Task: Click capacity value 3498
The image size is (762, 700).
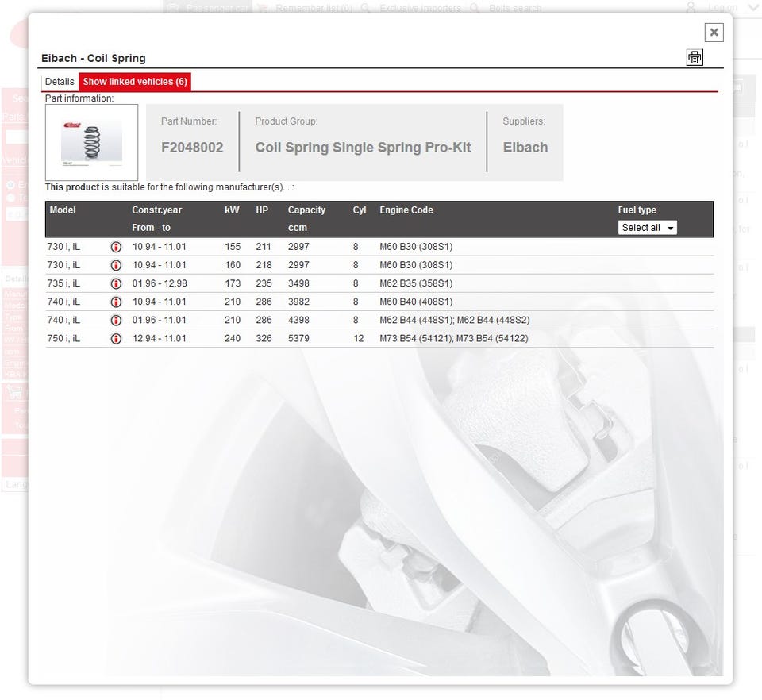Action: [x=298, y=283]
